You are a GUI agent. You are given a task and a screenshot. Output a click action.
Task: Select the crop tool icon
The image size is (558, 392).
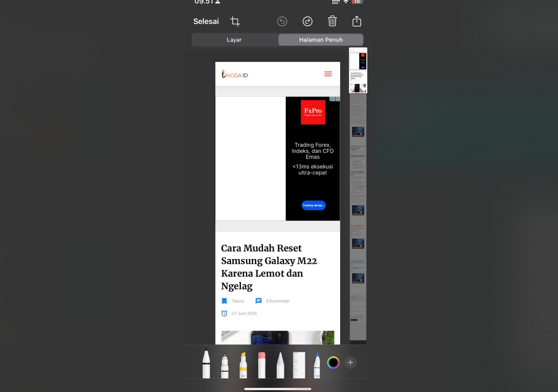pos(235,21)
